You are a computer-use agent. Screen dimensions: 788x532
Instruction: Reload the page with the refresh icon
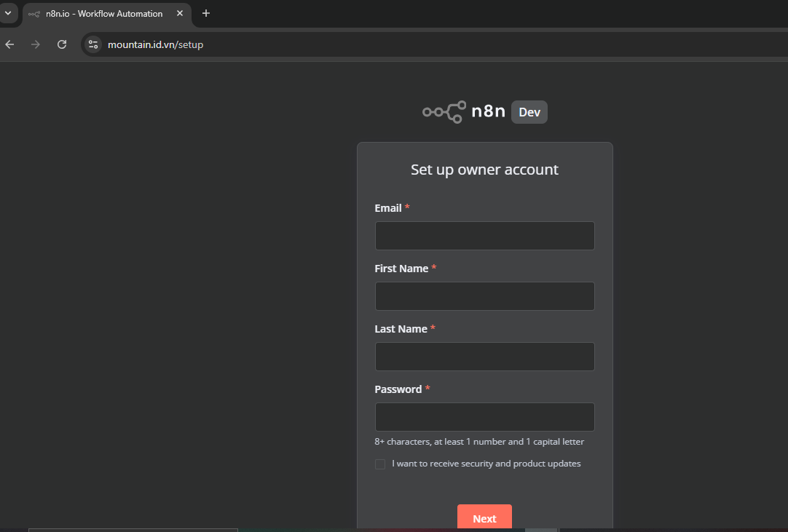click(x=62, y=44)
